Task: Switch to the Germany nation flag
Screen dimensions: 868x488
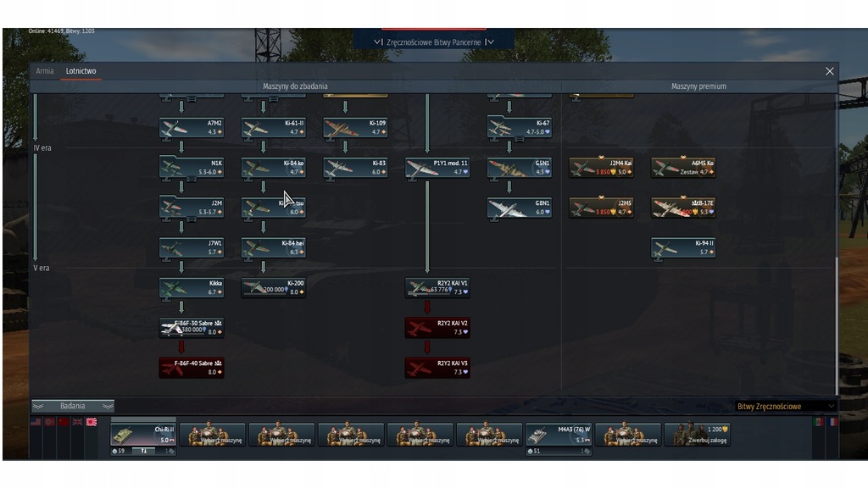Action: click(50, 422)
